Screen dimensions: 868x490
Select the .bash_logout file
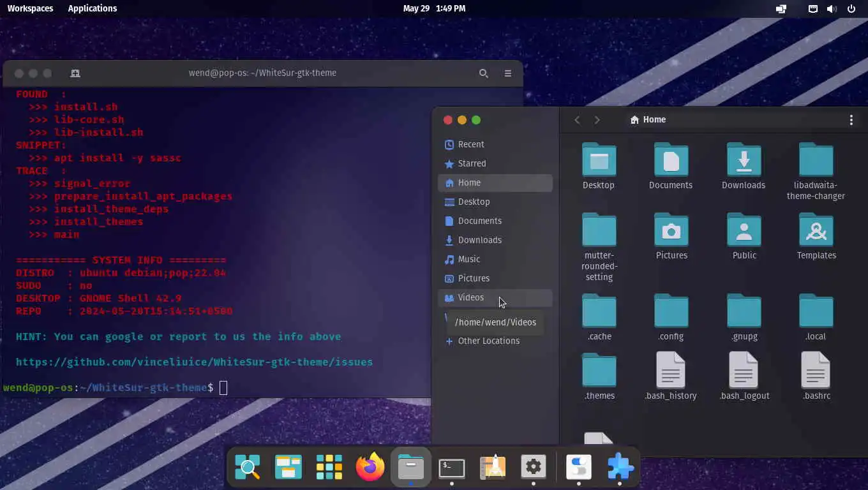744,376
